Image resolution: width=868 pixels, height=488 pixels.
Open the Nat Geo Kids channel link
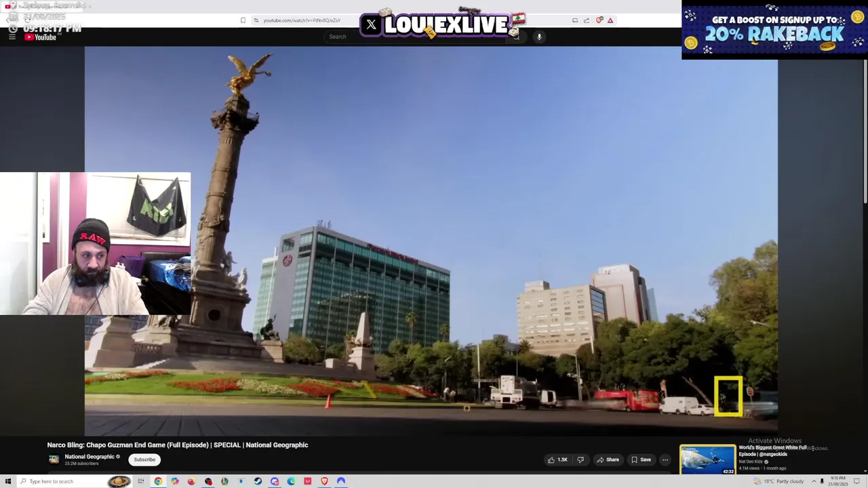tap(751, 462)
